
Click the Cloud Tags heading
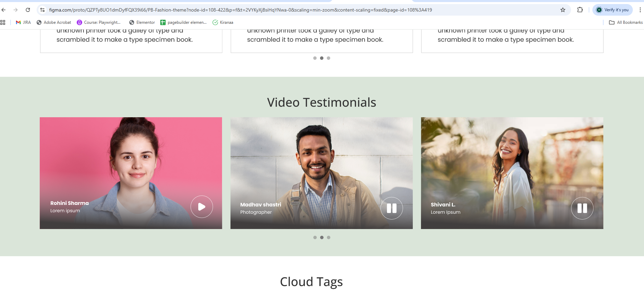click(x=311, y=282)
